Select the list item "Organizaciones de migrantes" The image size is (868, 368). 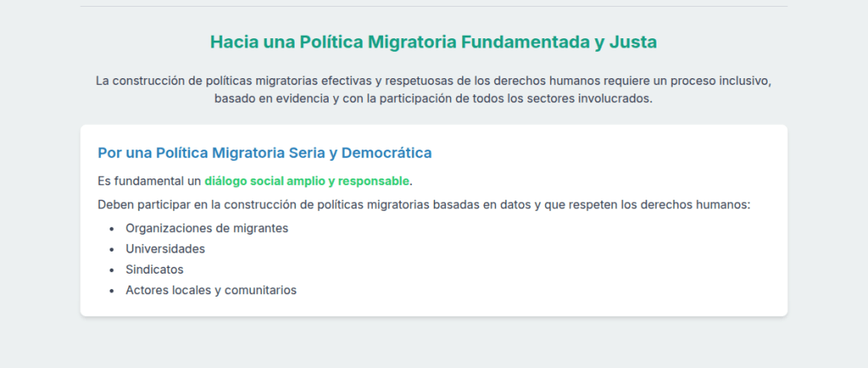[x=206, y=229]
